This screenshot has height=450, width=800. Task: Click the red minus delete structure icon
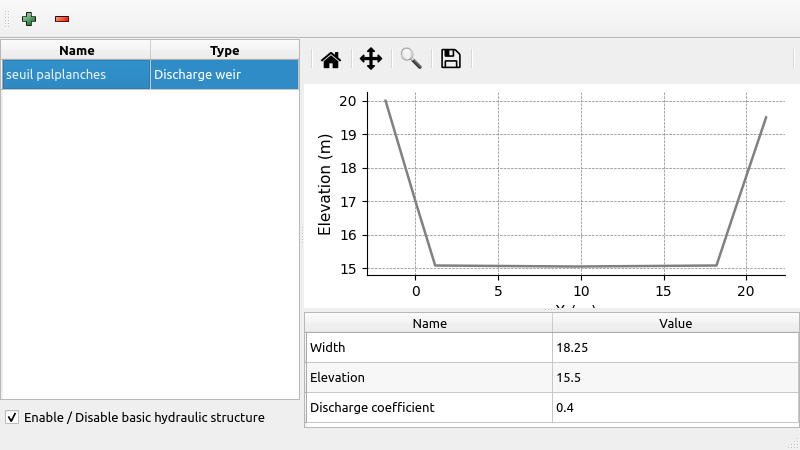coord(62,19)
